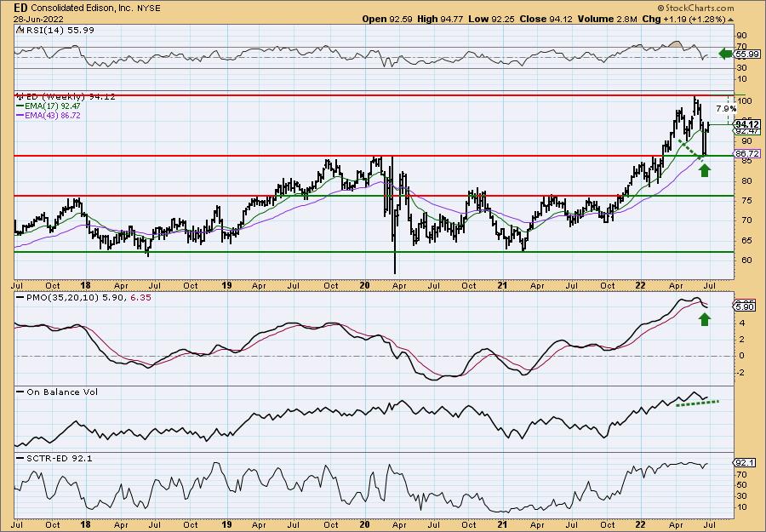The height and width of the screenshot is (532, 766).
Task: Click the 6.35 PMO signal value in the legend
Action: click(140, 297)
